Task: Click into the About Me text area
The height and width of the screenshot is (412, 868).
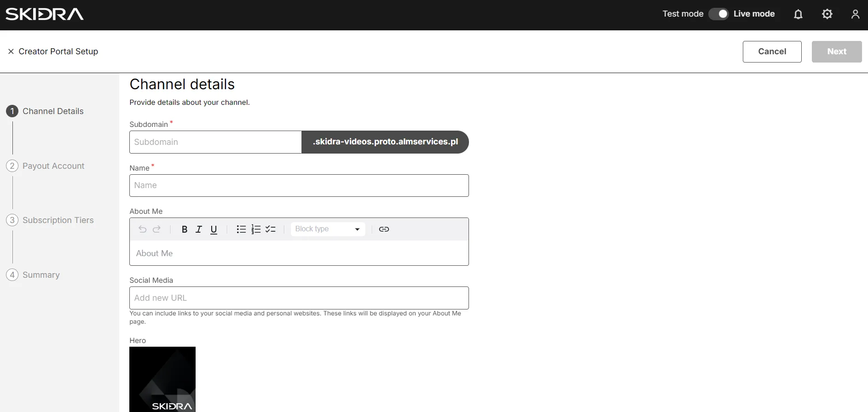Action: [299, 253]
